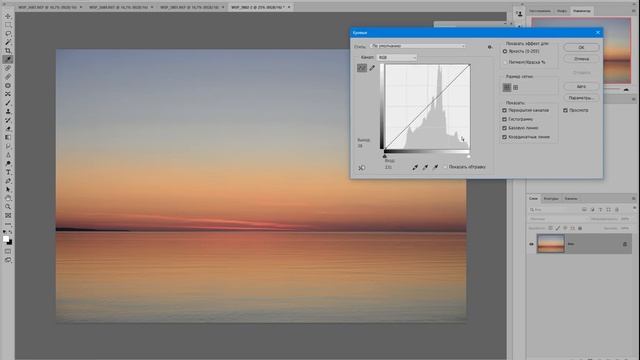Viewport: 640px width, 360px height.
Task: Activate the on-image adjustment hand in Curves
Action: click(x=362, y=168)
